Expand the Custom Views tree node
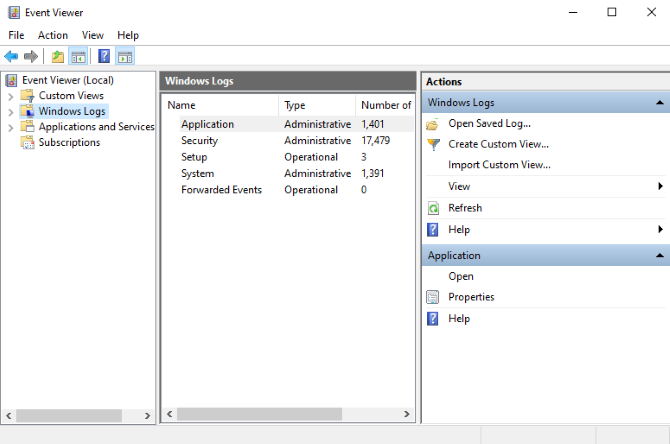Viewport: 670px width, 444px height. click(11, 97)
